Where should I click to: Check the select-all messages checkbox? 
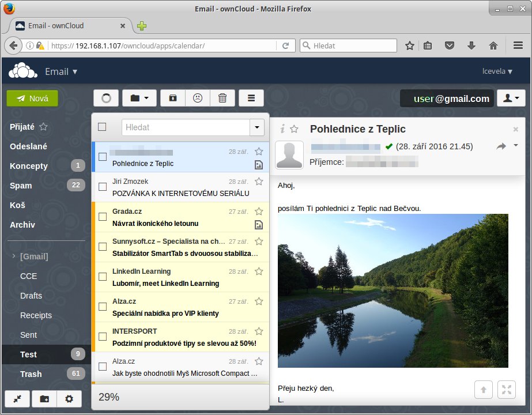[x=102, y=127]
